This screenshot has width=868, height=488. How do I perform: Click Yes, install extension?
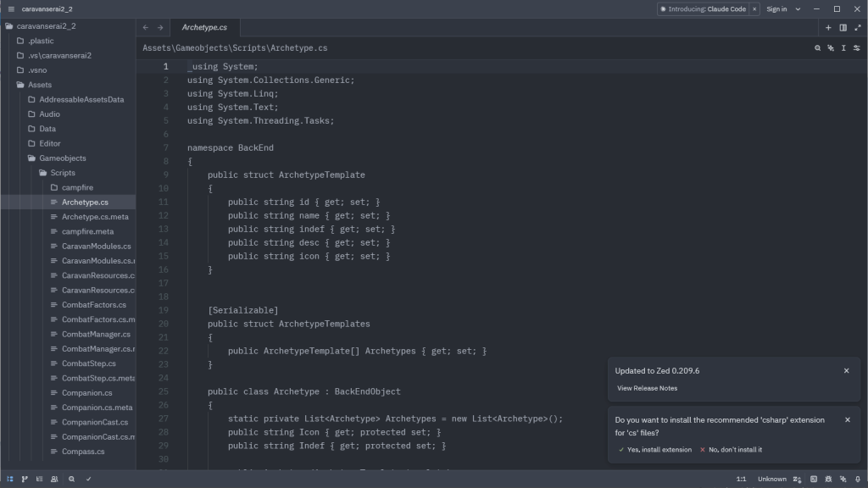[x=654, y=450]
